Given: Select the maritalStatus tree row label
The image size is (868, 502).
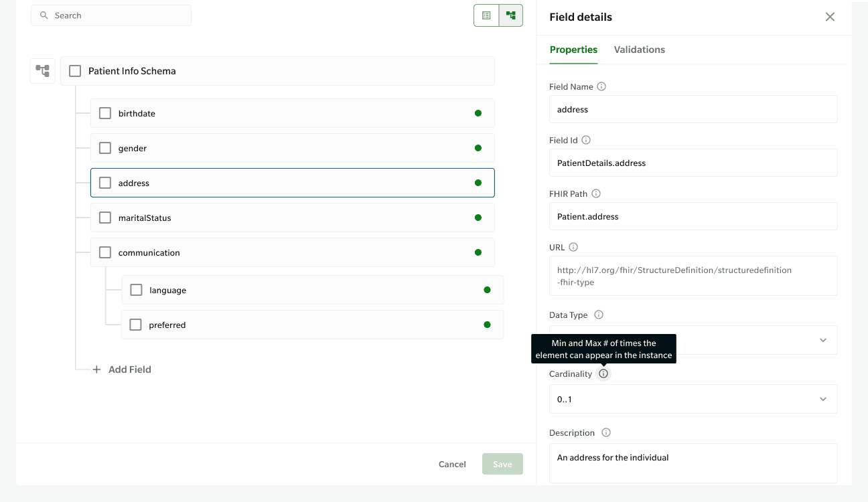Looking at the screenshot, I should [x=145, y=218].
